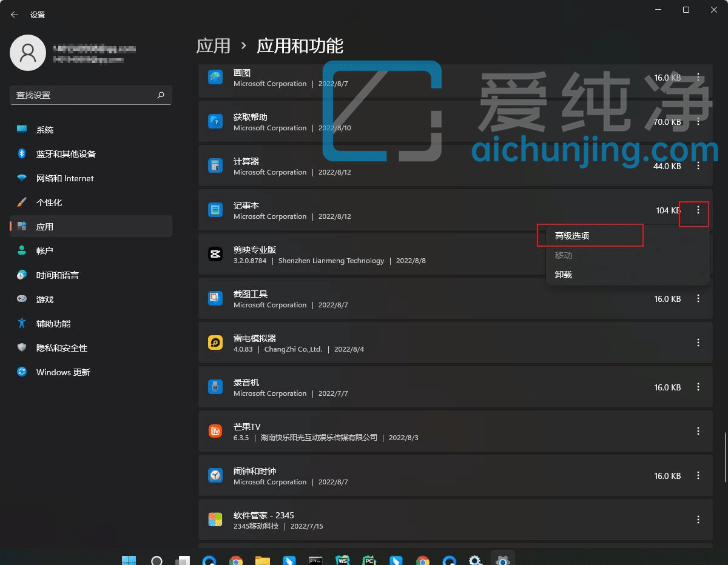Click the 录音机 voice recorder icon
The image size is (728, 565).
coord(215,387)
